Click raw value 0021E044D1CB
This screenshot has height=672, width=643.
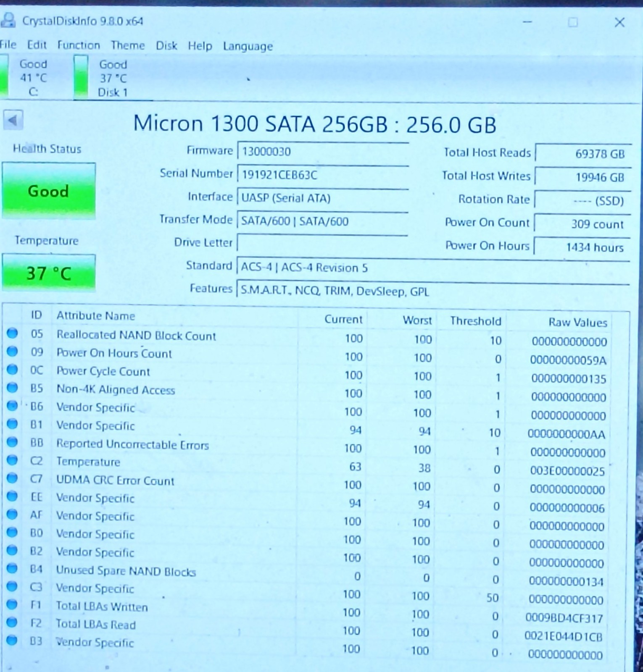564,637
